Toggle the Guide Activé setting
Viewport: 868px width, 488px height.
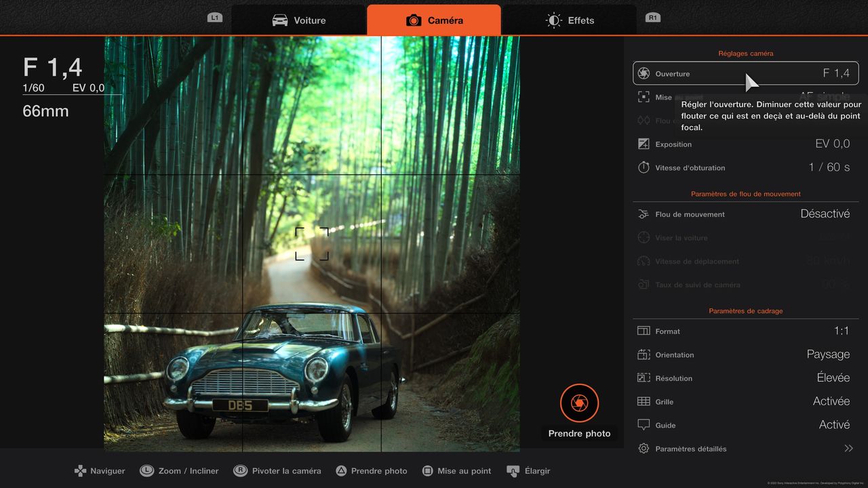tap(746, 425)
